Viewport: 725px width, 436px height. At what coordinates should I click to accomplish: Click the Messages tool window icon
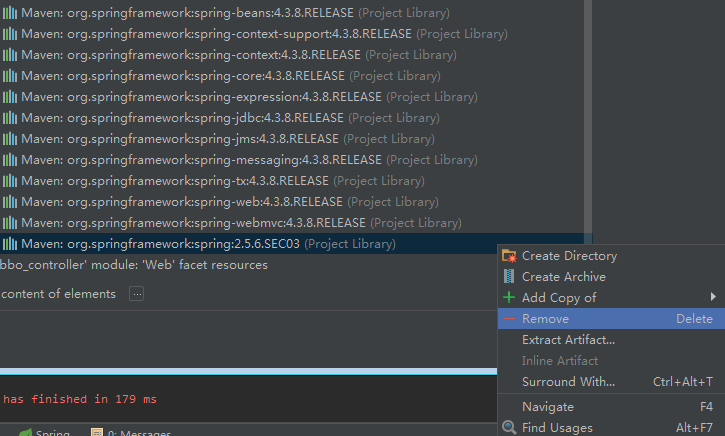(x=97, y=433)
